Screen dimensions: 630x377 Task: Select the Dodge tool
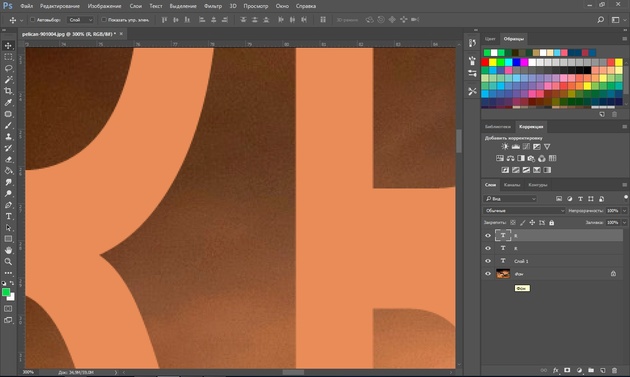[8, 194]
